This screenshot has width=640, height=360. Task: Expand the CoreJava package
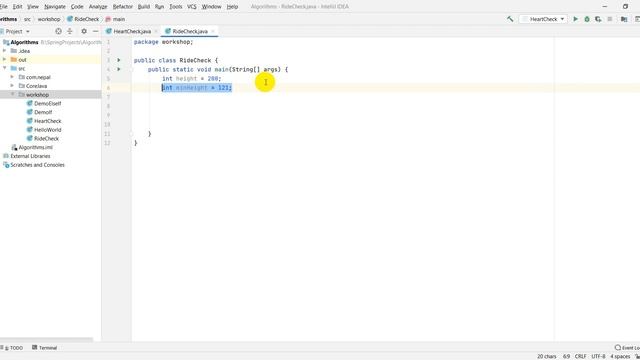12,85
